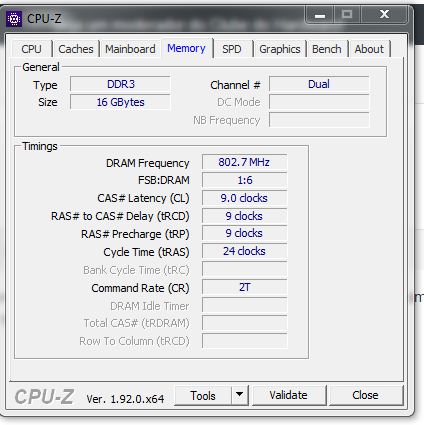
Task: Click the CAS# Latency value 9.0 clocks
Action: click(244, 198)
